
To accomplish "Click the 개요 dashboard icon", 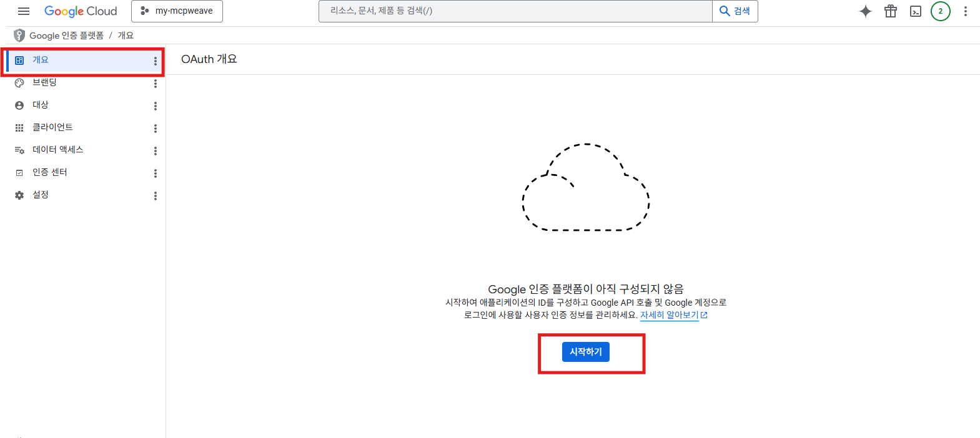I will pos(19,61).
